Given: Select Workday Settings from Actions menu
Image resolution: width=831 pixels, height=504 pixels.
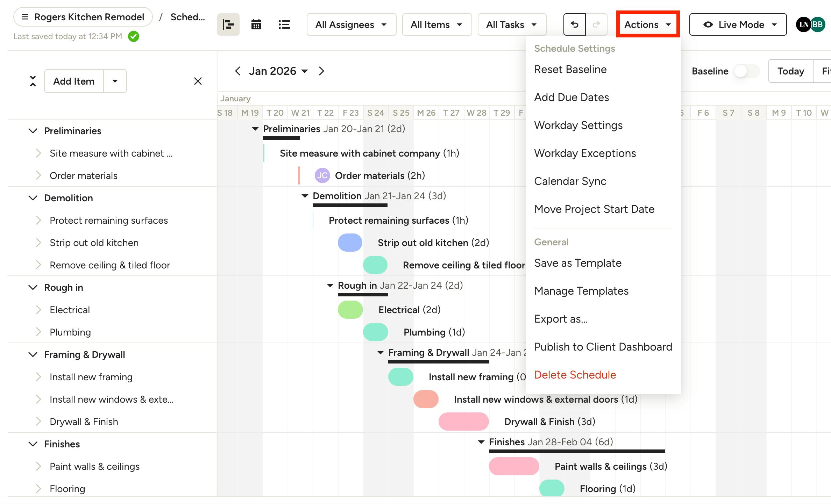Looking at the screenshot, I should pyautogui.click(x=578, y=125).
